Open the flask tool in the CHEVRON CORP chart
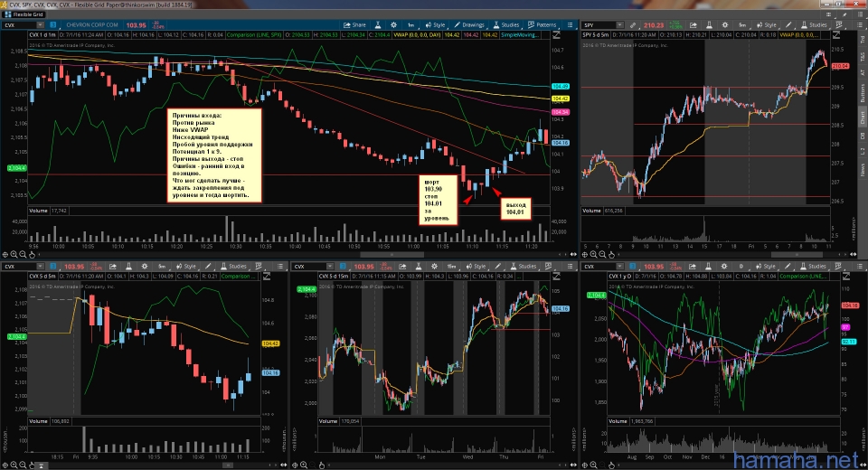This screenshot has height=470, width=868. (x=378, y=25)
